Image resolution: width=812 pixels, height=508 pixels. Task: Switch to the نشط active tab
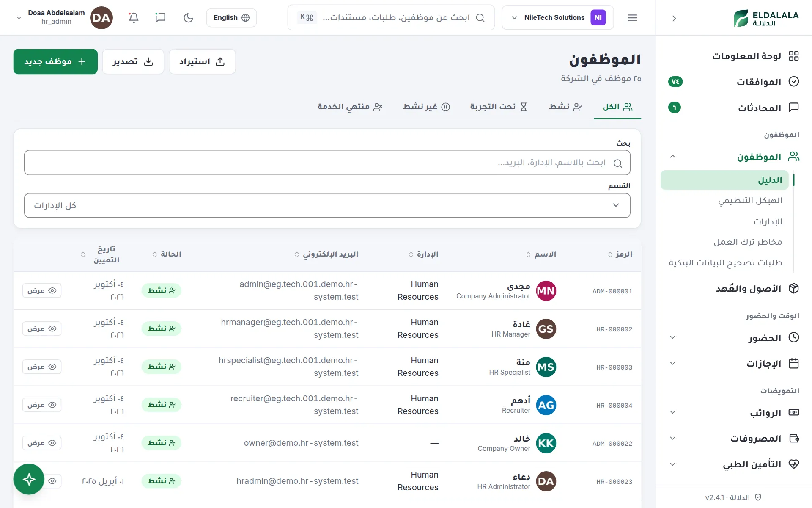565,107
